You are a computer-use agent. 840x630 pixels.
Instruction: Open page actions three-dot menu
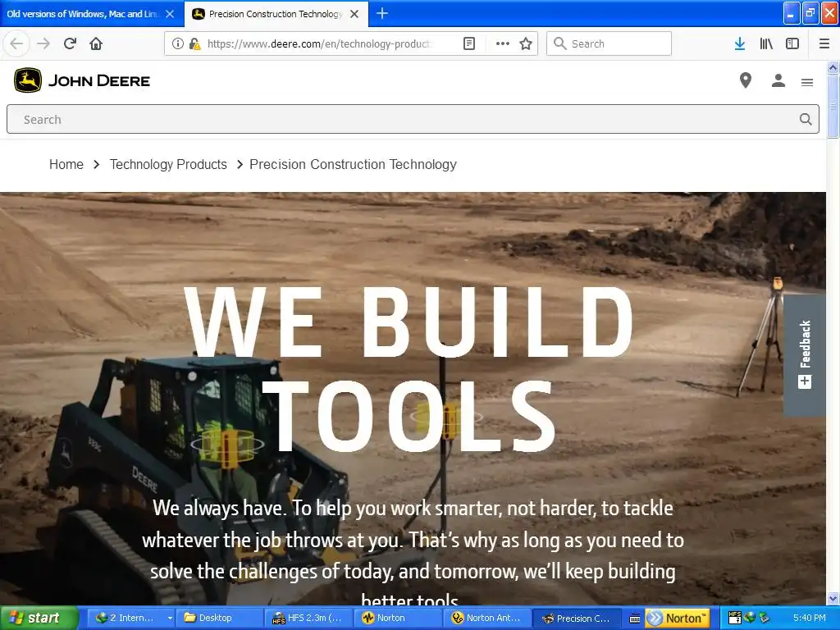coord(503,43)
